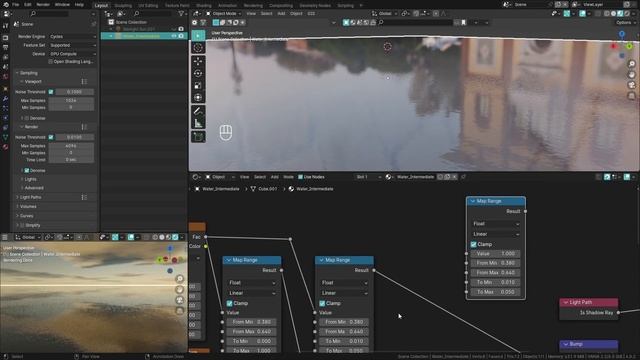The width and height of the screenshot is (640, 360).
Task: Activate the Select Box tool
Action: [x=198, y=36]
